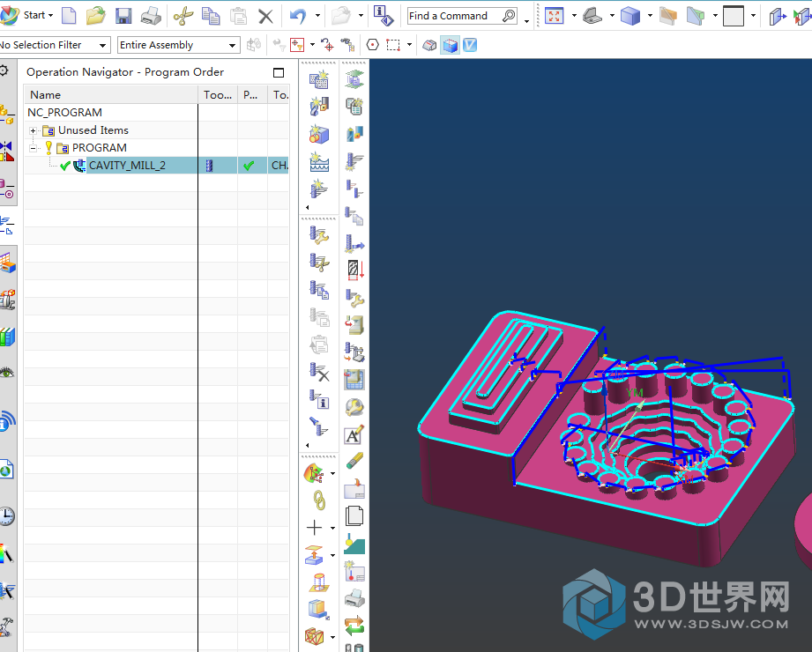This screenshot has width=812, height=652.
Task: Expand the Unused Items tree node
Action: click(x=34, y=130)
